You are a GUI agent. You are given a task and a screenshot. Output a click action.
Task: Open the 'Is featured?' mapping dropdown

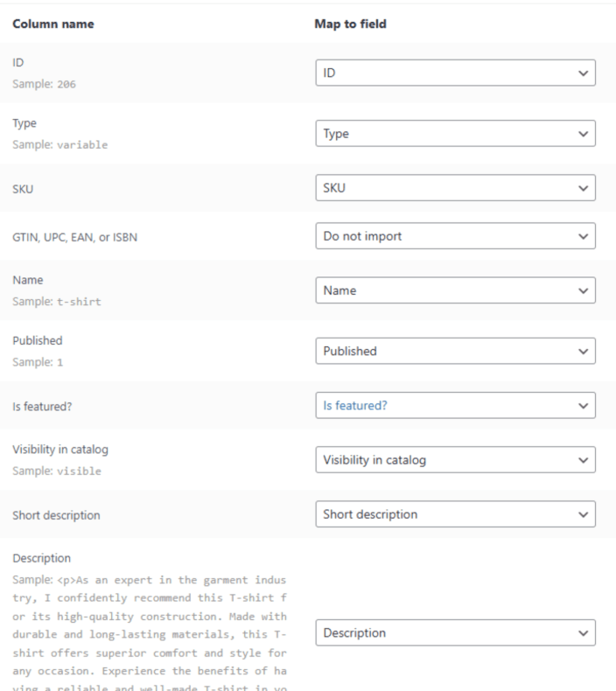coord(454,405)
